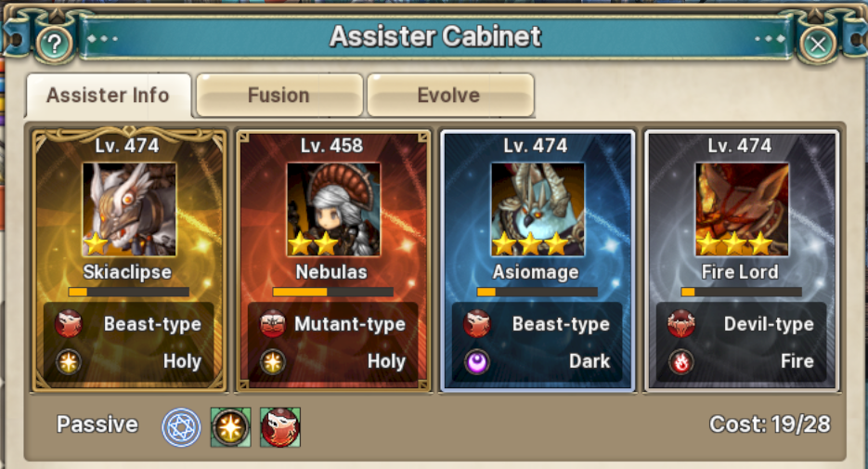868x469 pixels.
Task: Pick the Fire Lord portrait thumbnail
Action: 742,209
